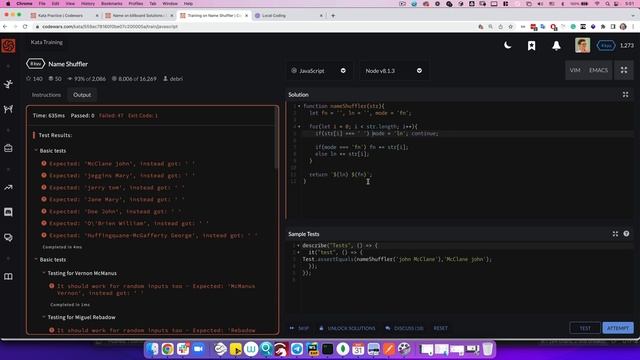Click the browser address bar URL
The height and width of the screenshot is (360, 640).
110,27
